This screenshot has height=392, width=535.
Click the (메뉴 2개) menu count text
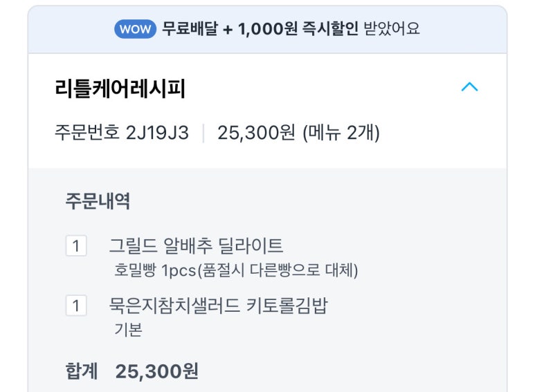click(341, 132)
